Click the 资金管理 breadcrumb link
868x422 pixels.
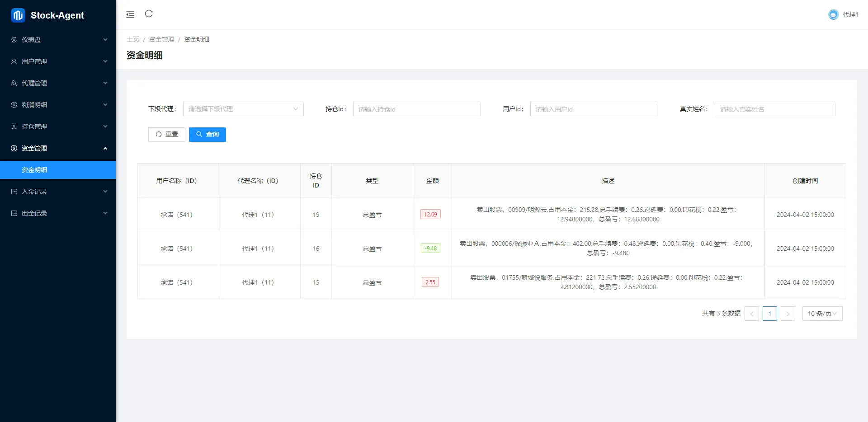point(161,39)
